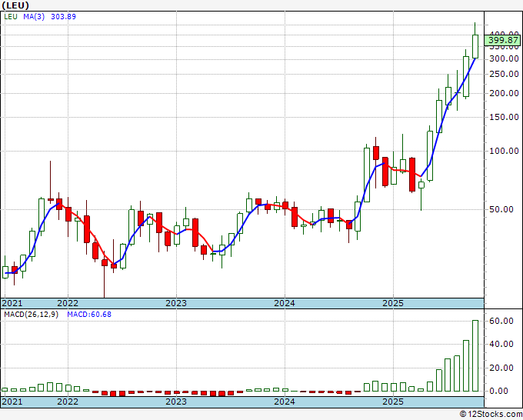Viewport: 523px width, 420px height.
Task: Click the tallest MACD histogram bar
Action: [x=475, y=355]
